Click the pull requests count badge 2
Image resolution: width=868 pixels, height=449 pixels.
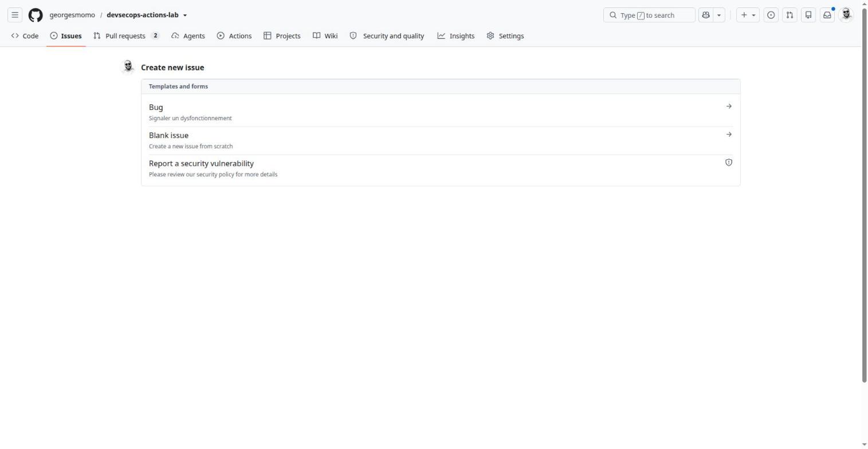click(x=155, y=36)
